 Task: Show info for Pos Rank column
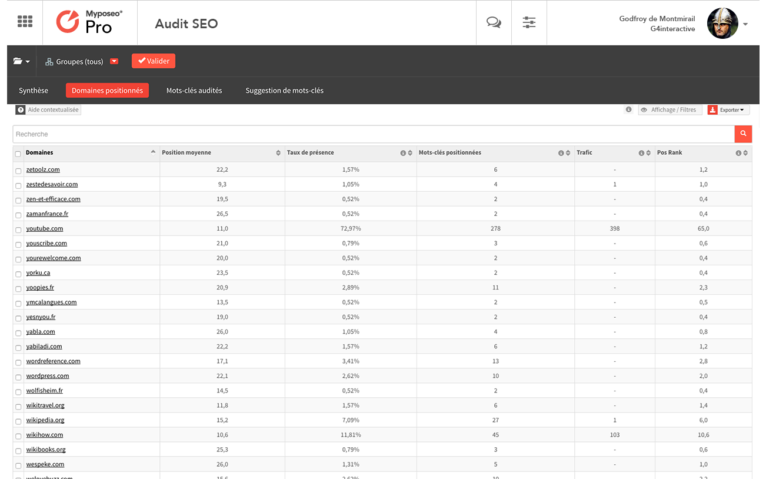click(x=738, y=153)
